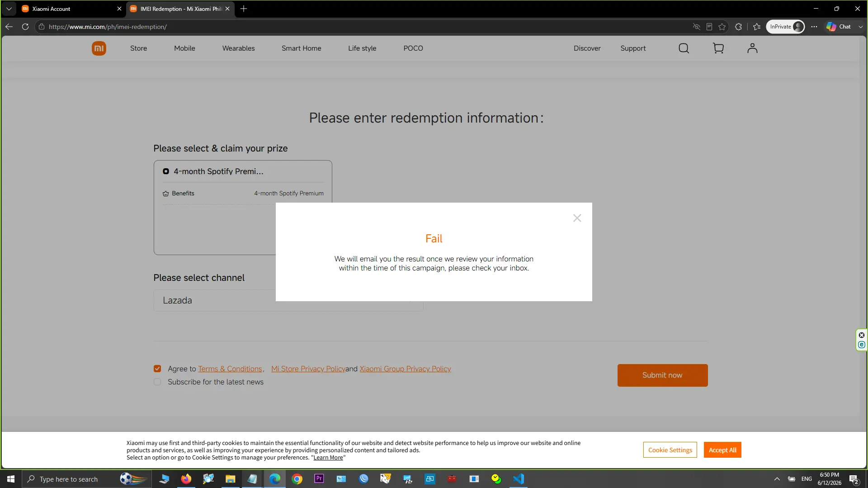Screen dimensions: 868x488
Task: Open the POCO menu
Action: pyautogui.click(x=413, y=48)
